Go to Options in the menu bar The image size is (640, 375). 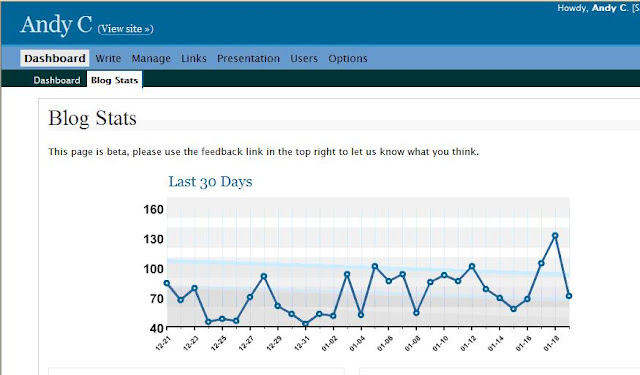(x=348, y=58)
